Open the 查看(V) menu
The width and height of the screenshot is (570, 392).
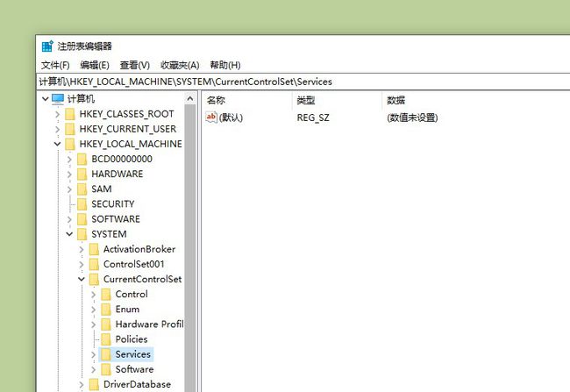coord(135,65)
